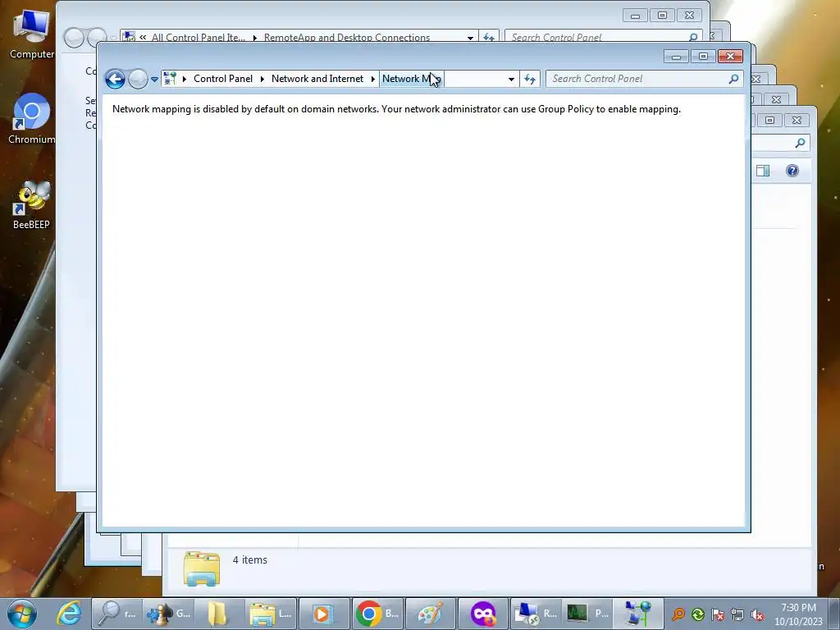Switch to the Libraries explorer taskbar item
The image size is (840, 630).
click(x=271, y=614)
